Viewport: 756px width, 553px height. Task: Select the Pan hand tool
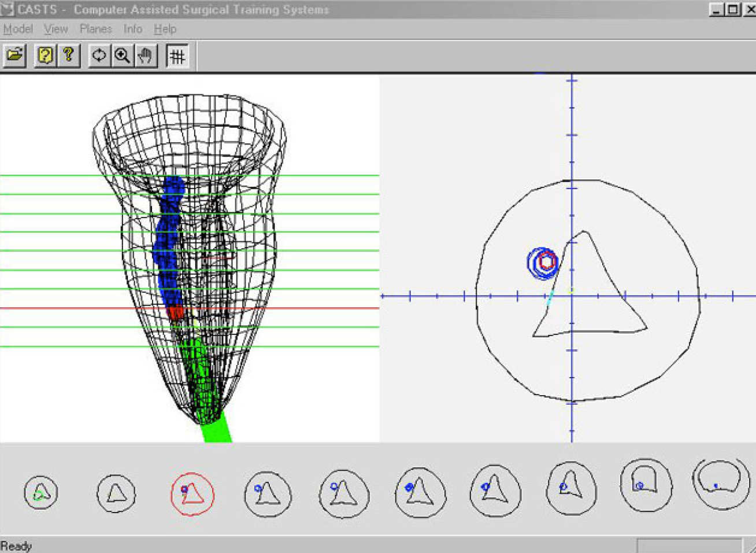click(146, 56)
